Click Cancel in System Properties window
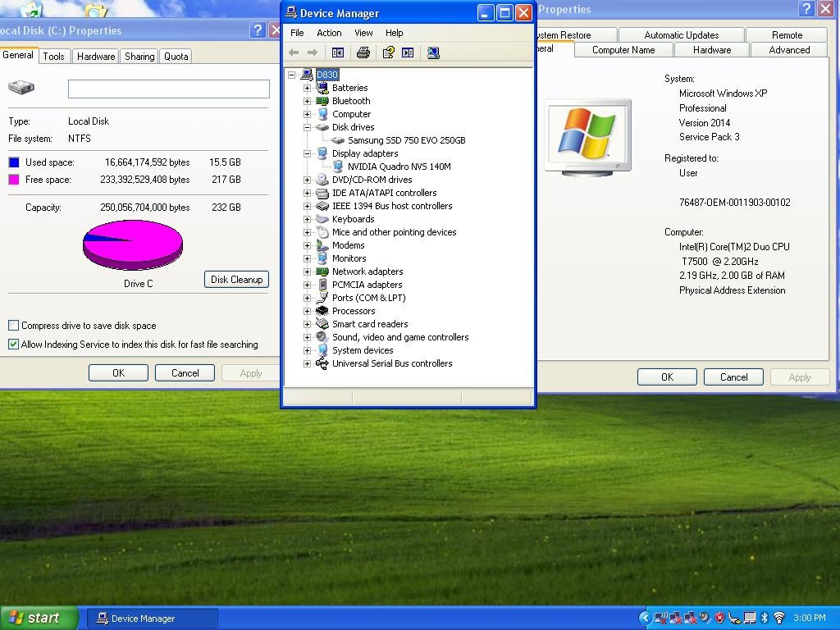840x630 pixels. click(733, 377)
